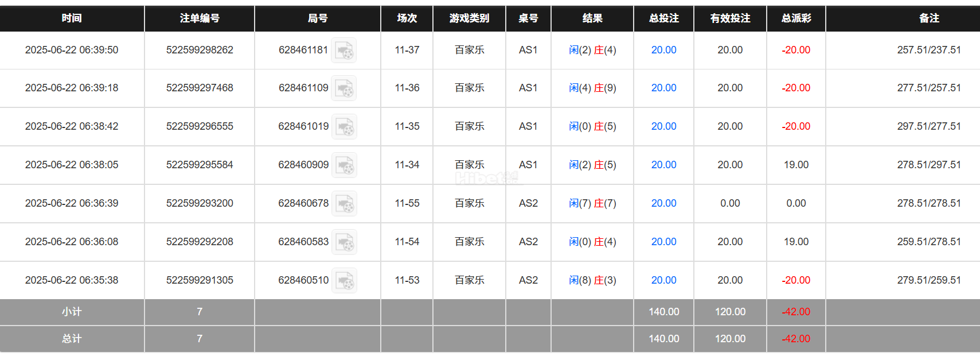Open video replay icon for round 628461109
980x356 pixels.
coord(344,88)
